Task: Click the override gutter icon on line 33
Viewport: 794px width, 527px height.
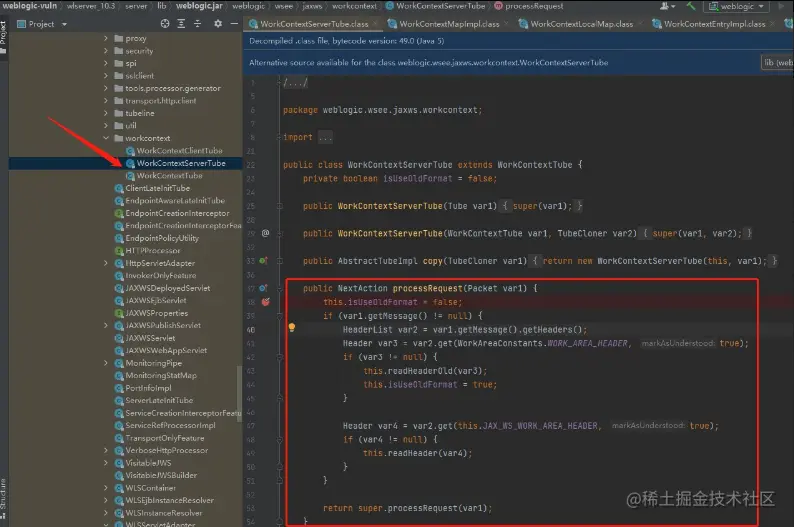Action: click(263, 261)
